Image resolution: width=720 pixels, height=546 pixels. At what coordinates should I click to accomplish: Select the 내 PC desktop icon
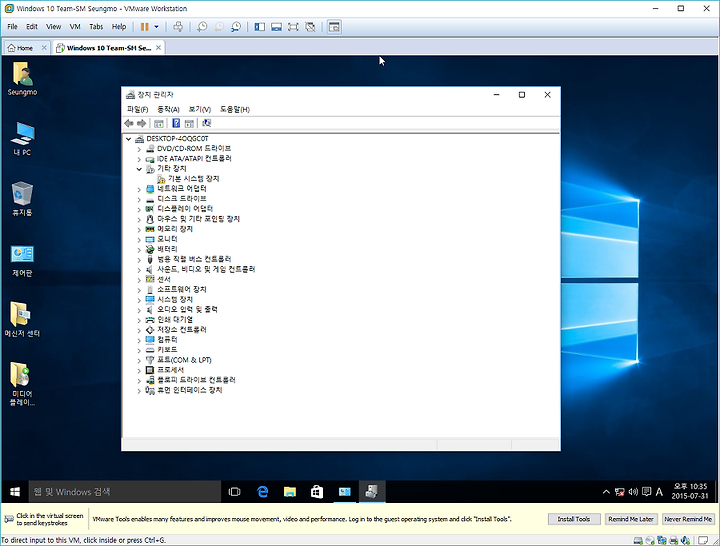click(x=22, y=139)
